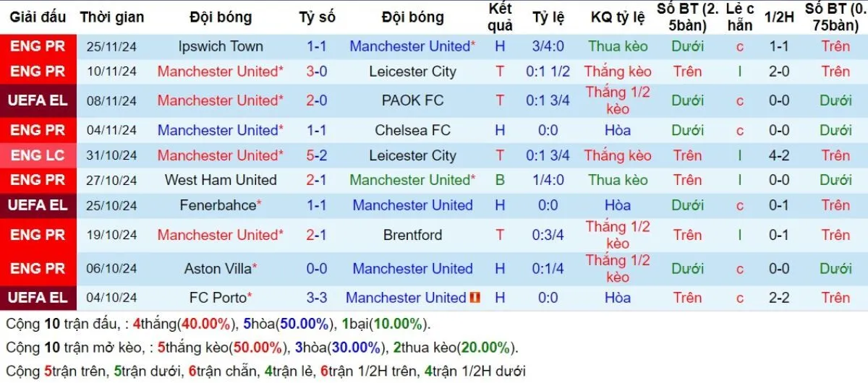Select the "Kết quả" column header
Viewport: 868px width, 383px height.
[x=500, y=17]
